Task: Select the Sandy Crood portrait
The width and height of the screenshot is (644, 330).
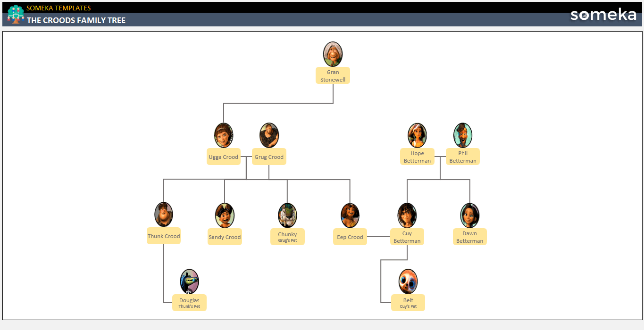Action: [225, 214]
